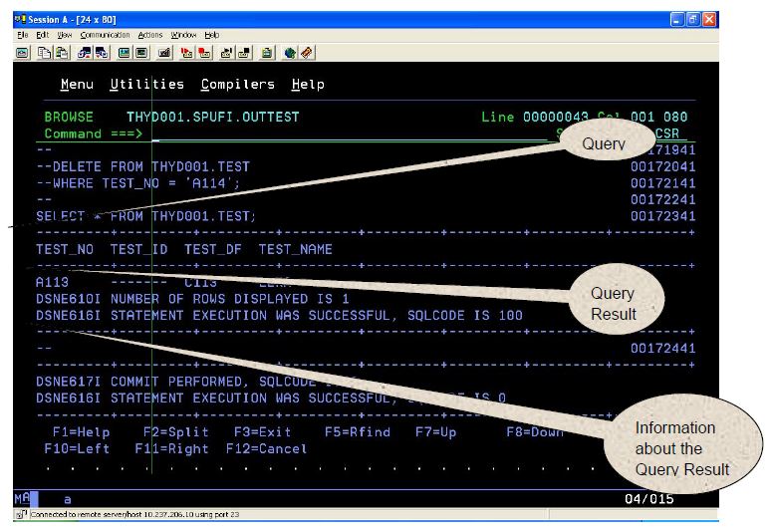Click the F1=Help function key label
The width and height of the screenshot is (772, 532).
[82, 432]
